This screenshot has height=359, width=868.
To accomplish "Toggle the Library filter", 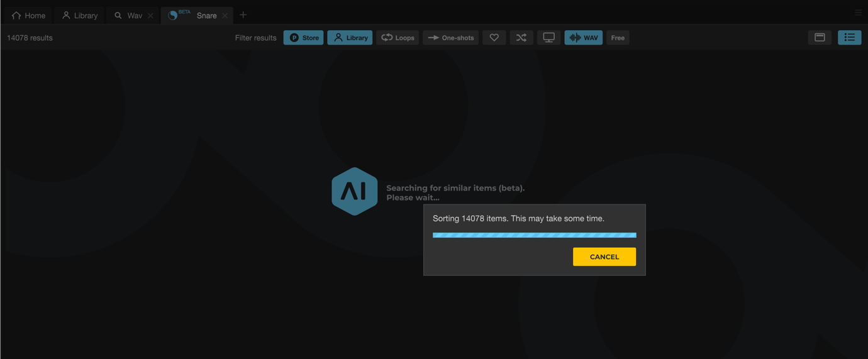I will (350, 38).
